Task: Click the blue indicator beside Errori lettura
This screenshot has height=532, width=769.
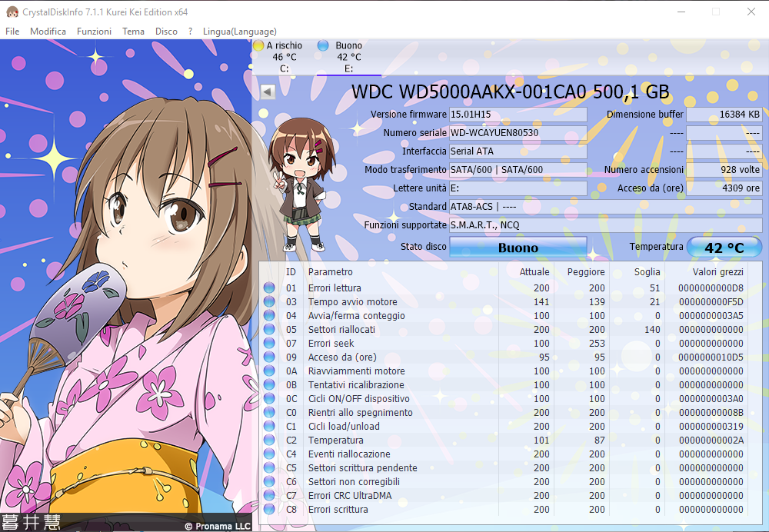Action: click(269, 288)
